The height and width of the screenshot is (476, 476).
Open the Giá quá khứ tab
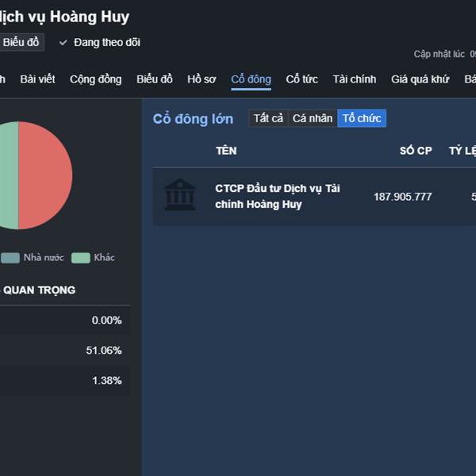tap(420, 79)
